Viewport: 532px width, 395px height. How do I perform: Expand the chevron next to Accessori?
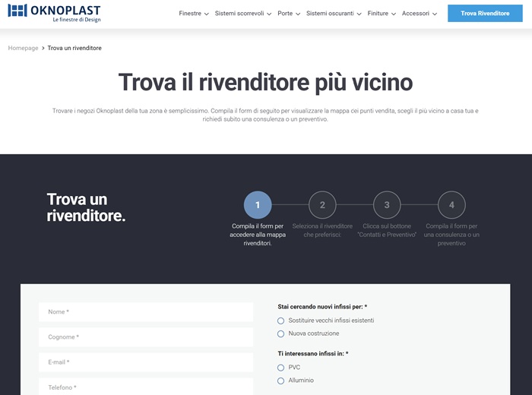pyautogui.click(x=435, y=14)
